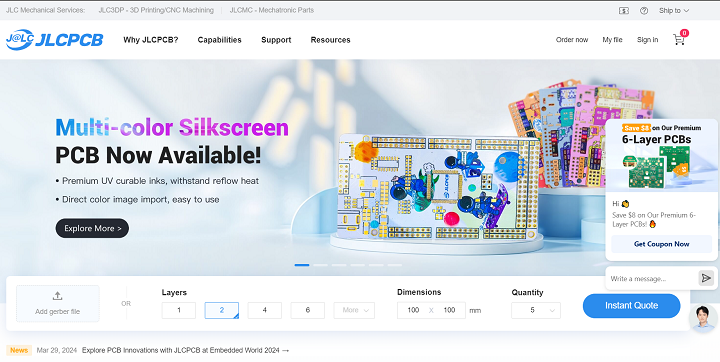Send the chat message with arrow icon
Image resolution: width=720 pixels, height=362 pixels.
pyautogui.click(x=706, y=278)
